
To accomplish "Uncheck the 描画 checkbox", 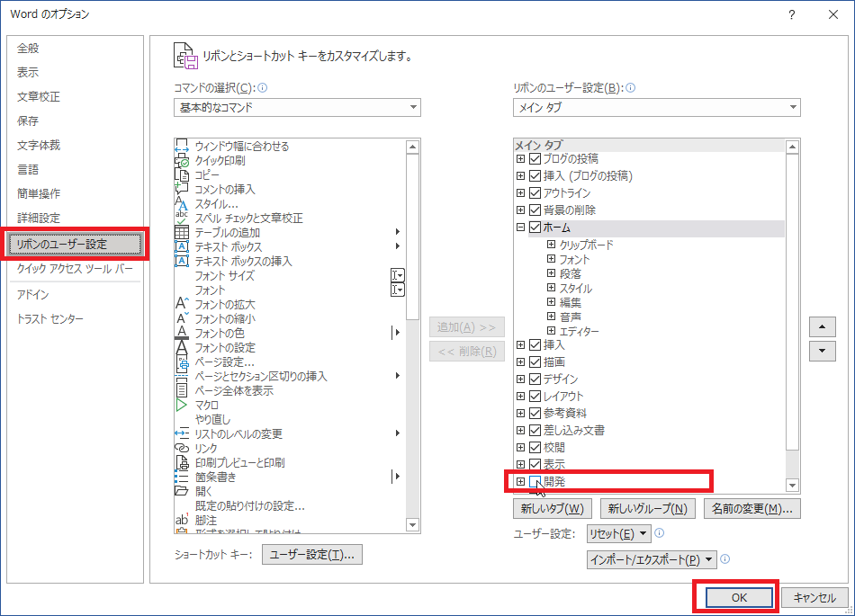I will pos(535,362).
